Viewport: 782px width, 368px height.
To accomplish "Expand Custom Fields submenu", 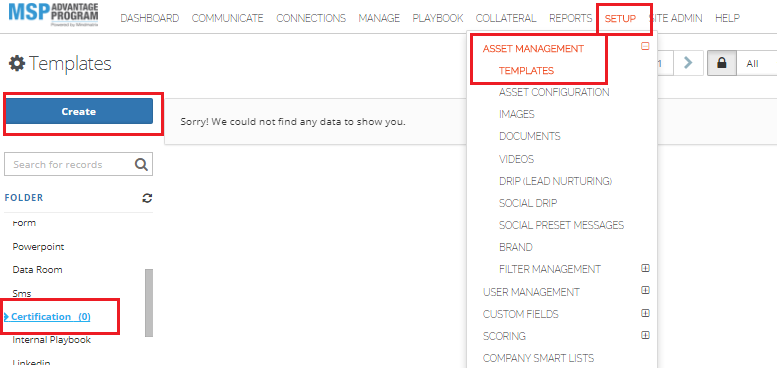I will coord(645,313).
